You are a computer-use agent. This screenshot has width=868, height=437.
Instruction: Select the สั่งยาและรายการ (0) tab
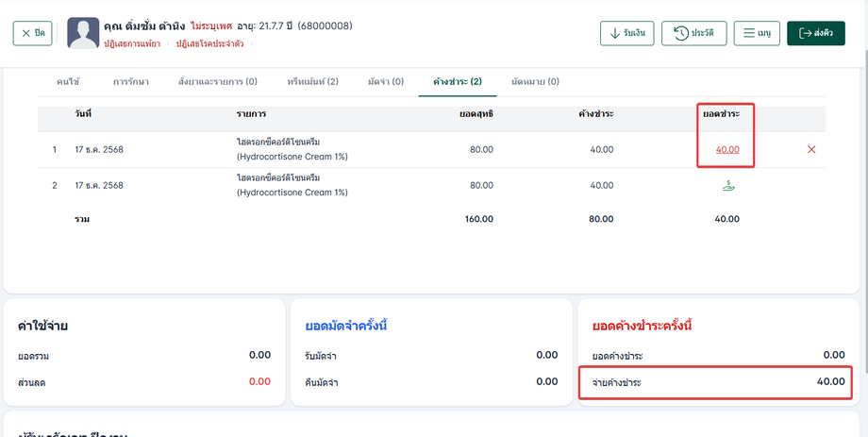[x=217, y=82]
